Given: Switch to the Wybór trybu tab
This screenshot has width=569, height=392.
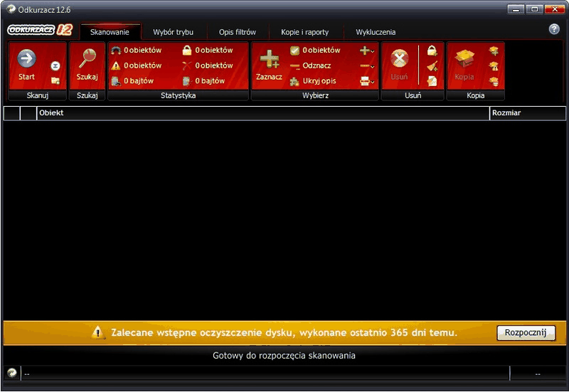Looking at the screenshot, I should pos(173,32).
